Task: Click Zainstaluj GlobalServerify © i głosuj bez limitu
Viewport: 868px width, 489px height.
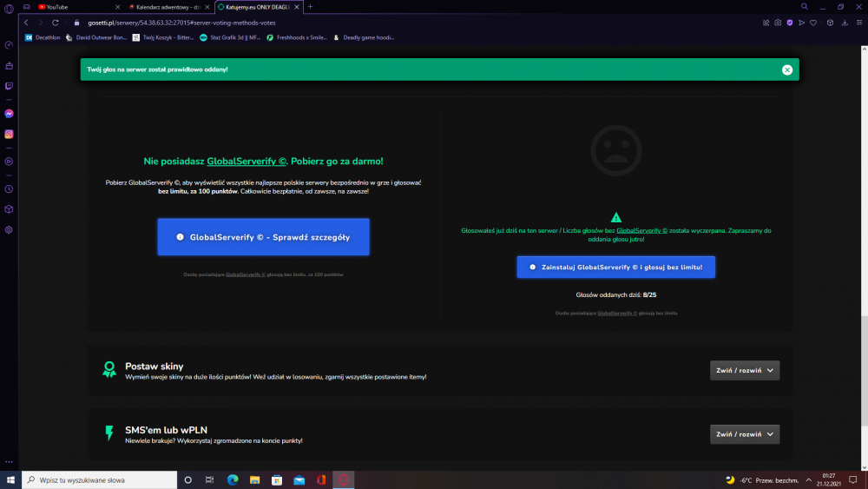Action: [x=616, y=267]
